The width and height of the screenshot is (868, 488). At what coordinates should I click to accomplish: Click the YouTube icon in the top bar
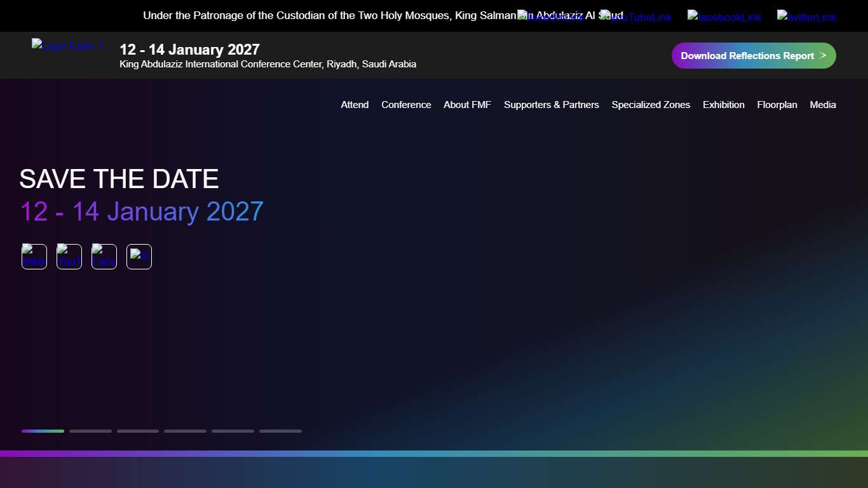click(x=636, y=17)
